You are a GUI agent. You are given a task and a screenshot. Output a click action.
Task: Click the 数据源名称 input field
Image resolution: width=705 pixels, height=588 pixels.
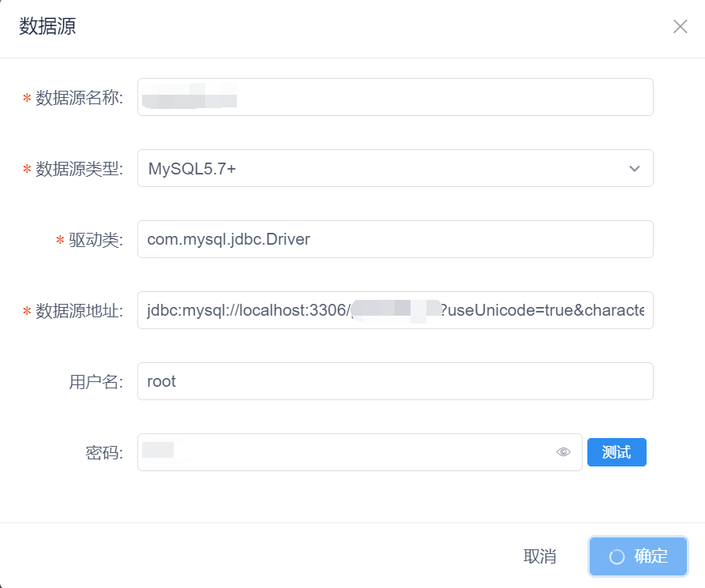click(x=396, y=97)
